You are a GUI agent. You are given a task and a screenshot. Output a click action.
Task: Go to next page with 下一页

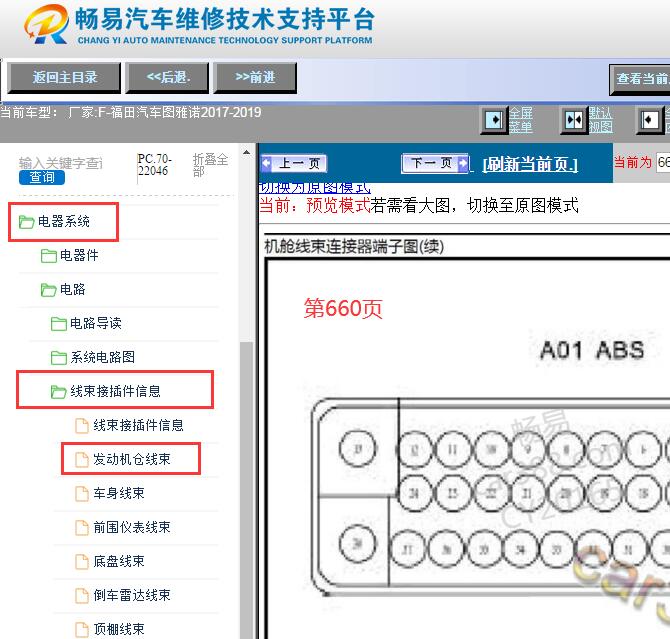click(435, 163)
